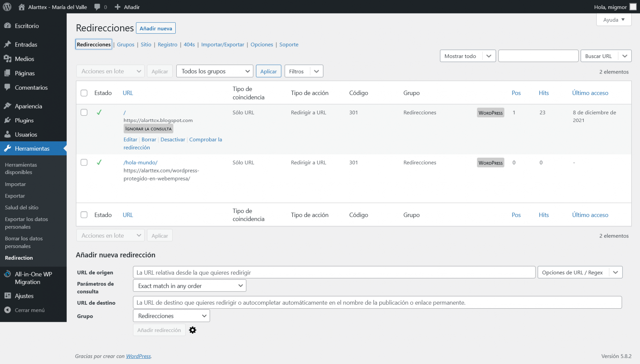The width and height of the screenshot is (640, 364).
Task: Click in the search URL text field
Action: (538, 56)
